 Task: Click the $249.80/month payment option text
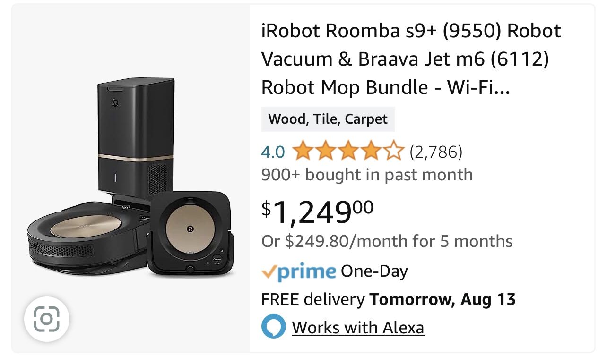click(387, 241)
